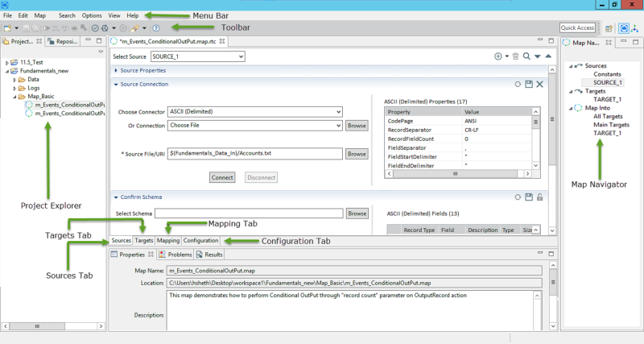644x344 pixels.
Task: Click the lock icon in Confirm Schema
Action: pos(540,196)
